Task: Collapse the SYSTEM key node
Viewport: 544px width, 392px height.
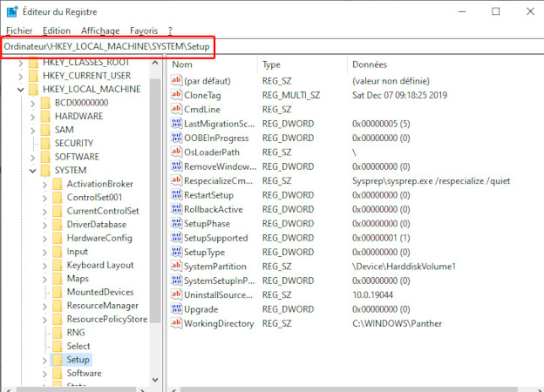Action: pos(32,171)
